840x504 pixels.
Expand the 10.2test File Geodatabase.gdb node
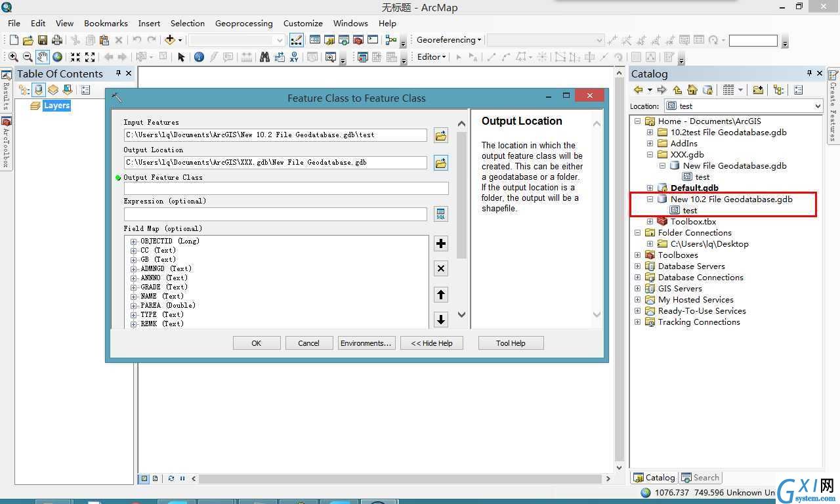(x=650, y=133)
